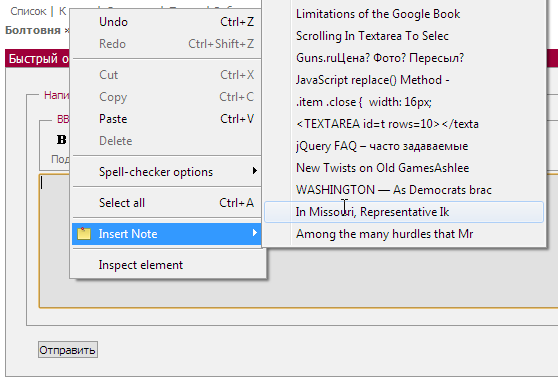
Task: Open the Список link at top
Action: coord(28,11)
